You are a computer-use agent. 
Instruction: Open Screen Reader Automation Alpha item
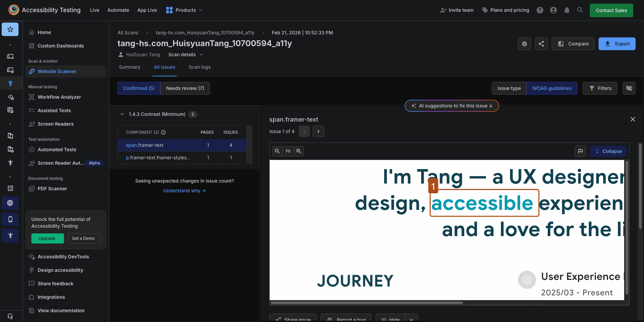click(66, 163)
